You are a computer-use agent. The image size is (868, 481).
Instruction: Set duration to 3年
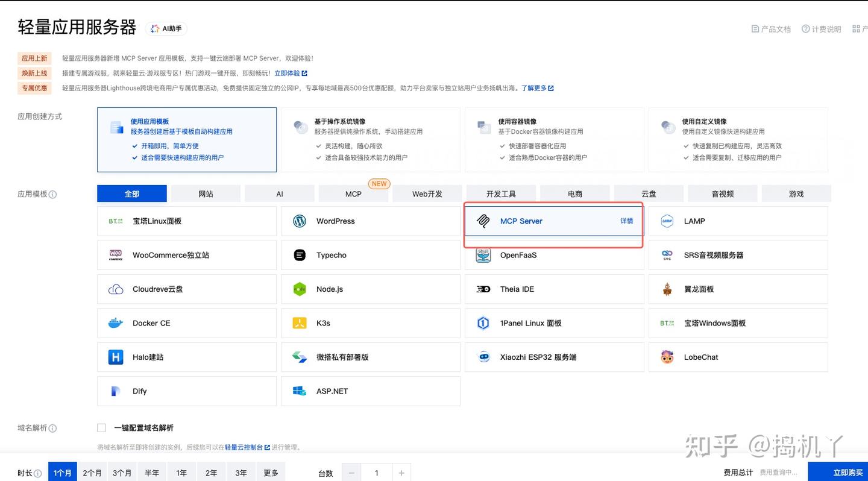pyautogui.click(x=241, y=473)
